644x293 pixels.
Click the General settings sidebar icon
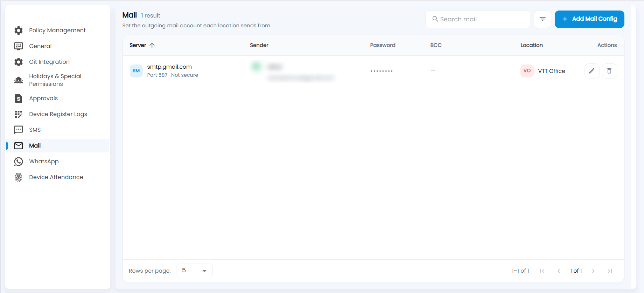coord(19,46)
